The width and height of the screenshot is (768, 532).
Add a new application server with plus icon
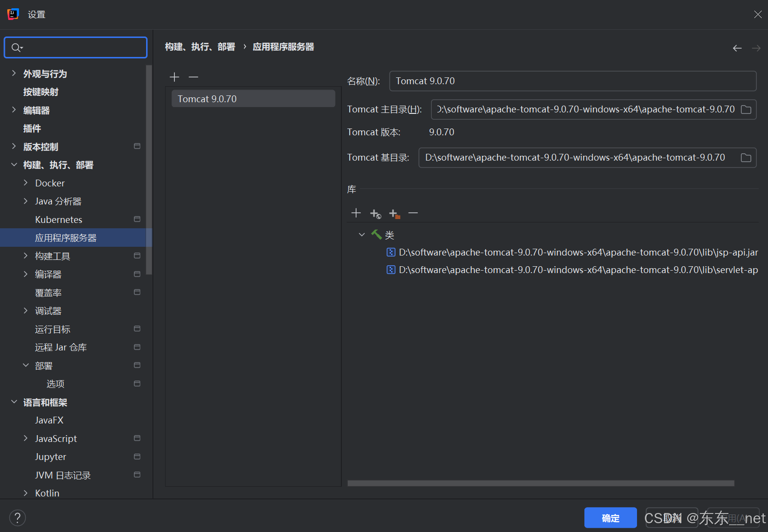tap(174, 77)
